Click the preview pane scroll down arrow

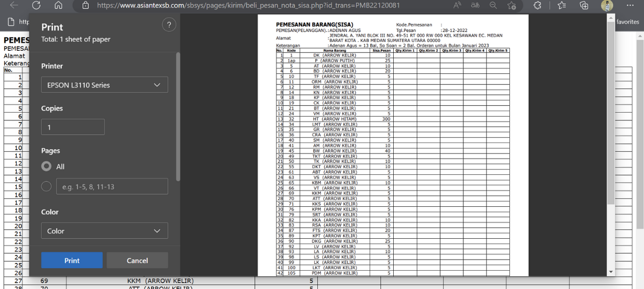[610, 272]
